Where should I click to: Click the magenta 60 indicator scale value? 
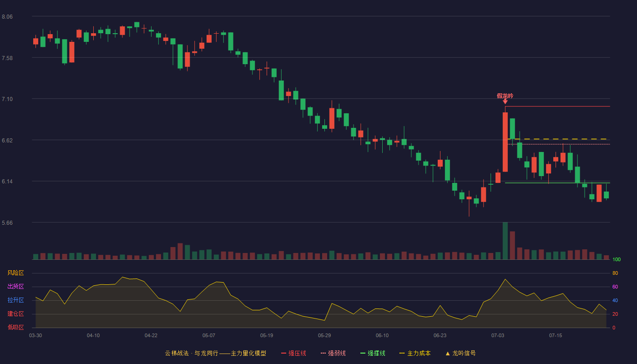[615, 287]
